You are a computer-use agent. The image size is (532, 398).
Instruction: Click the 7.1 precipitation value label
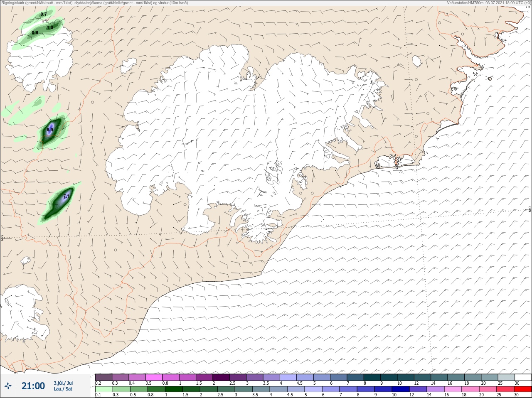coord(66,196)
